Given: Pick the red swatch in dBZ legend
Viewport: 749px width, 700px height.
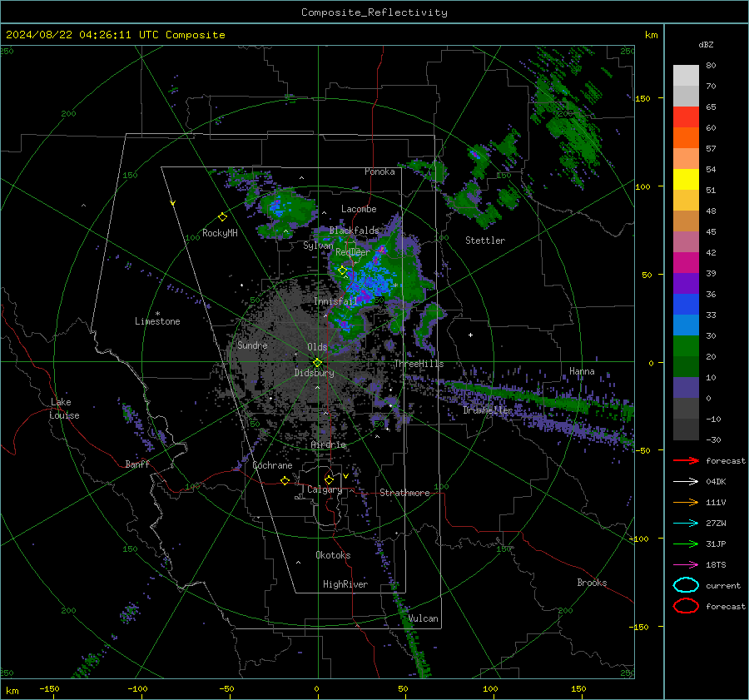Looking at the screenshot, I should [686, 117].
